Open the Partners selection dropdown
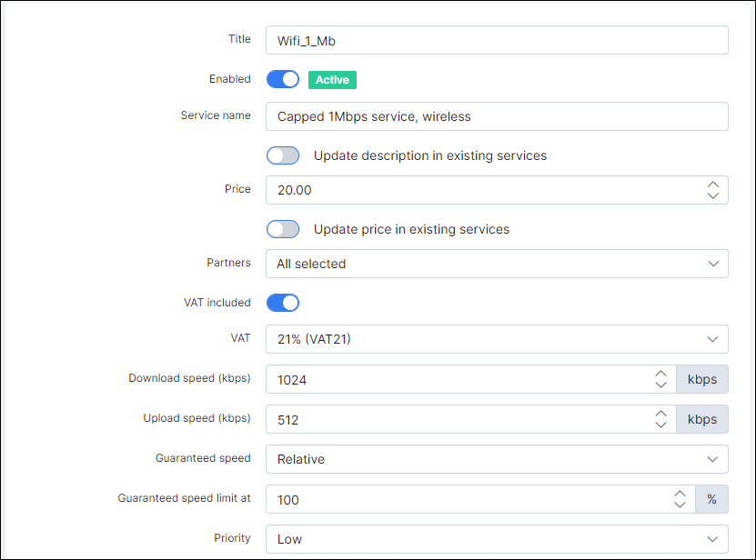Screen dimensions: 756x560 coord(497,263)
